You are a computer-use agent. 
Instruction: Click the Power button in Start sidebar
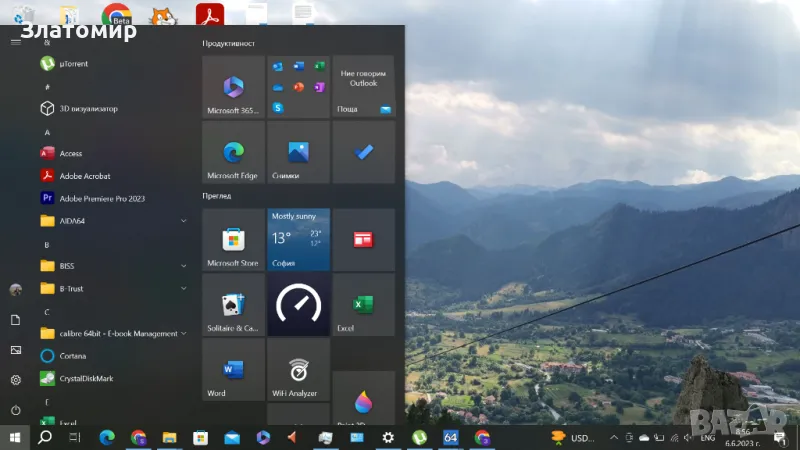click(15, 410)
